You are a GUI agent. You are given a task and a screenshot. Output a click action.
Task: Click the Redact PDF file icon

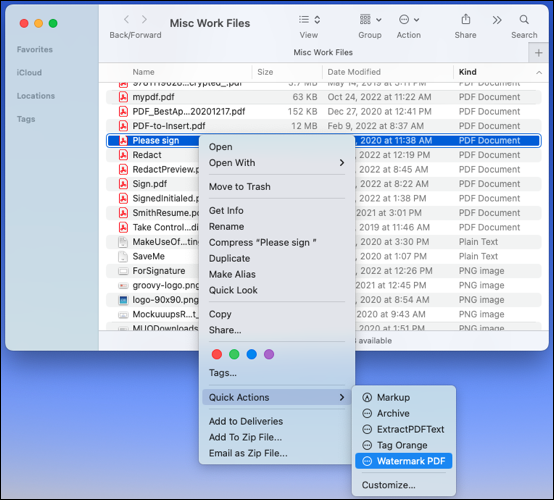(x=123, y=155)
